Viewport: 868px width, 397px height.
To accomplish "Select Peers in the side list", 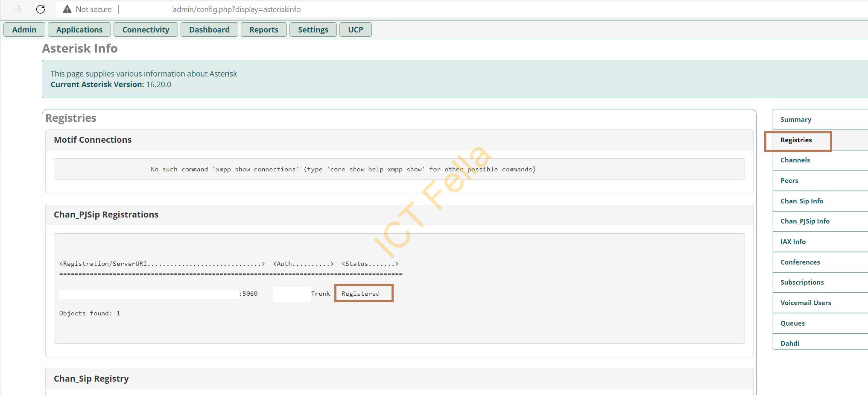I will pyautogui.click(x=820, y=181).
